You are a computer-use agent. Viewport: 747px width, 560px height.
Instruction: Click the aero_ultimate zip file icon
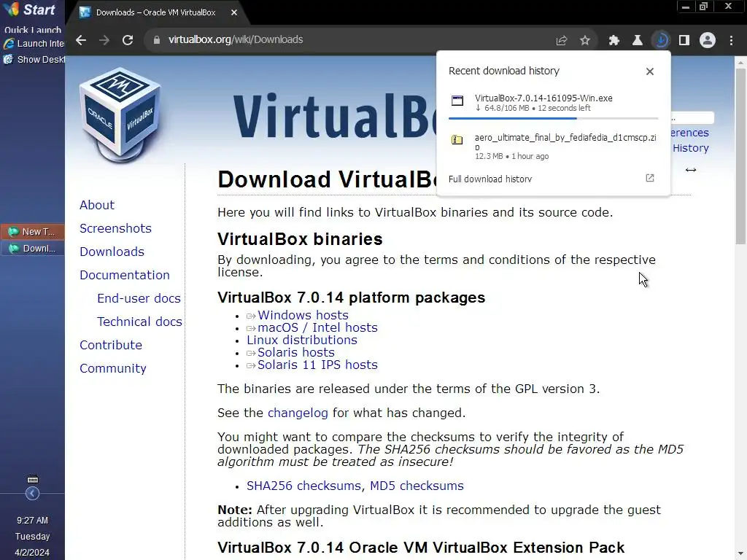tap(457, 140)
